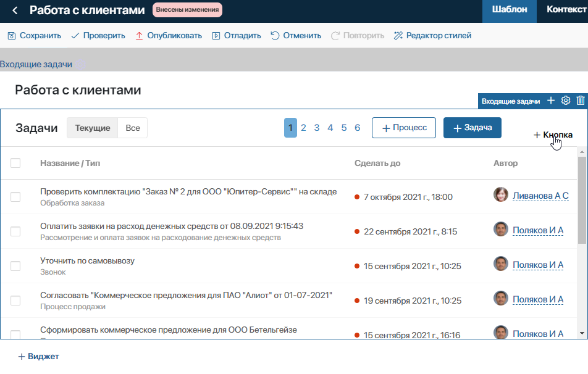Image resolution: width=588 pixels, height=374 pixels.
Task: Go to page 5 of tasks
Action: 344,128
